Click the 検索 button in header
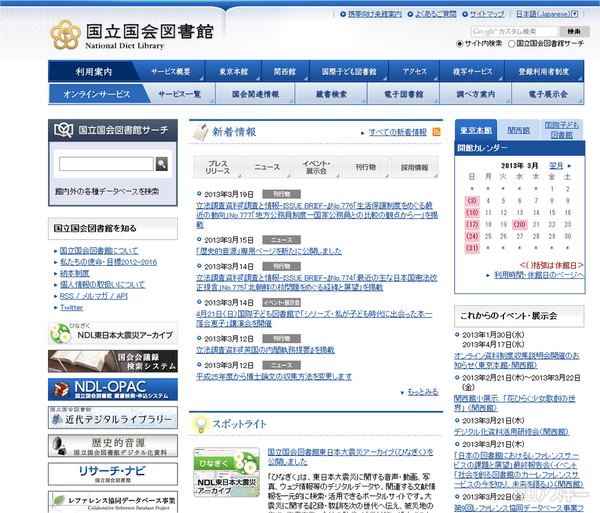The image size is (600, 513). click(x=574, y=31)
